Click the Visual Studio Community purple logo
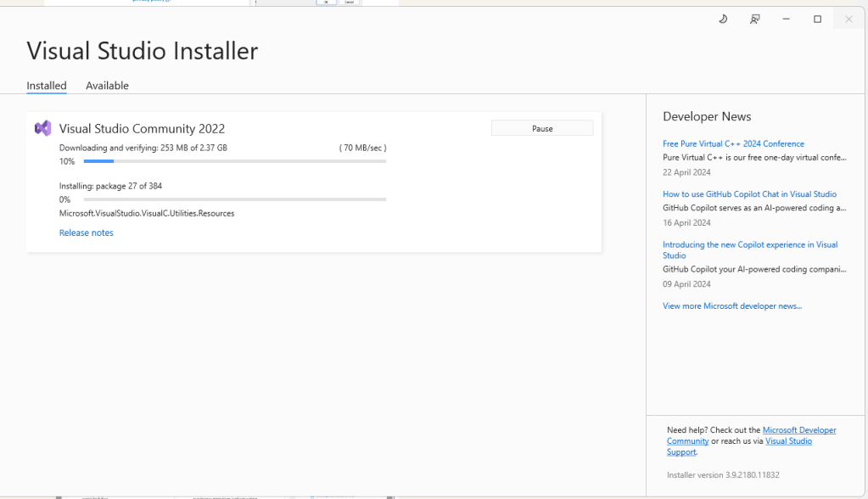This screenshot has width=868, height=499. (x=42, y=128)
